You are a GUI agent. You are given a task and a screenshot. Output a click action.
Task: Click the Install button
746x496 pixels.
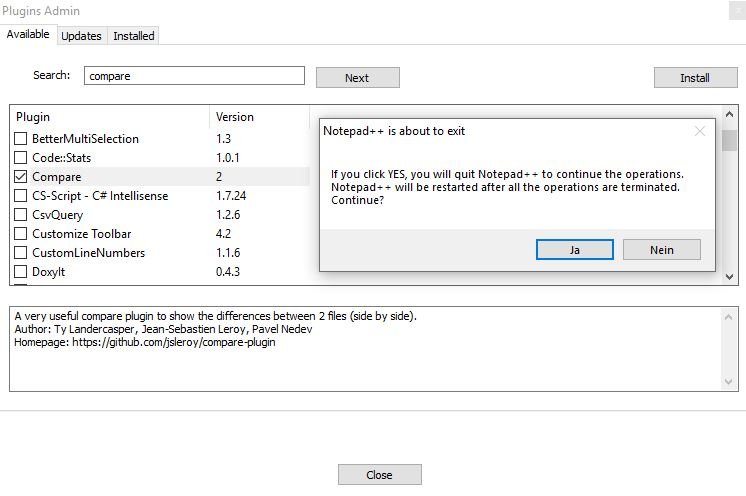pyautogui.click(x=695, y=78)
